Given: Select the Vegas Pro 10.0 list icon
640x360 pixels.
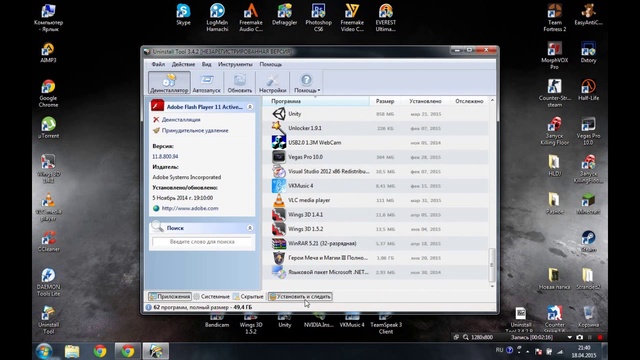Looking at the screenshot, I should pos(279,157).
